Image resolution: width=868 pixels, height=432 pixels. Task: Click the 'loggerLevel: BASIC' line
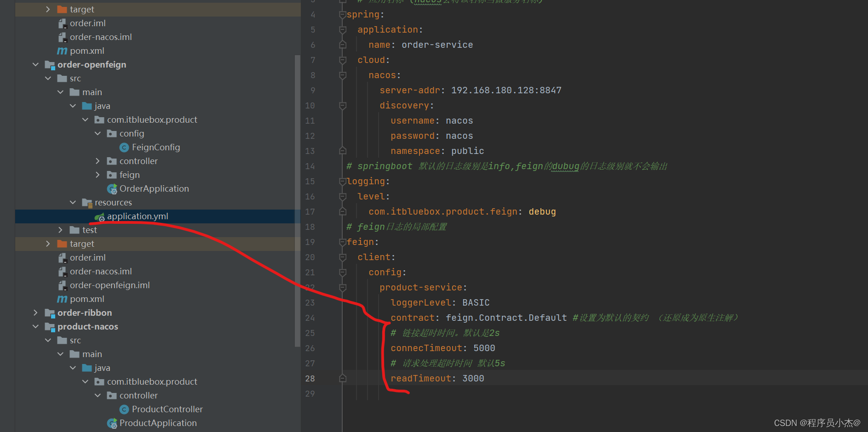[440, 302]
